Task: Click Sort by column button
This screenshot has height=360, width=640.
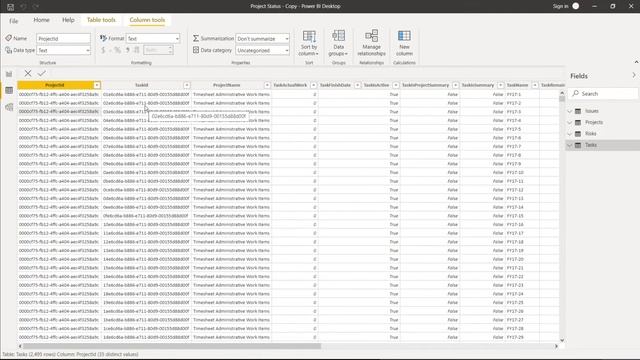Action: coord(309,43)
